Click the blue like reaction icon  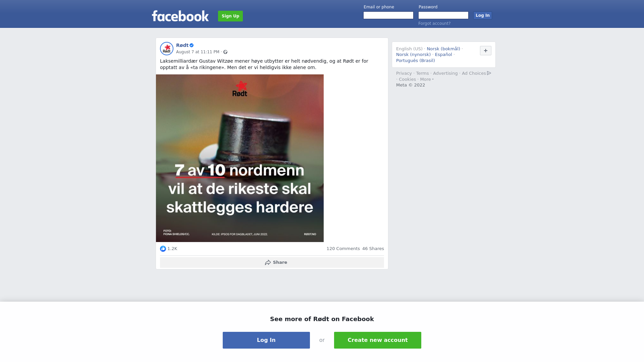tap(163, 249)
